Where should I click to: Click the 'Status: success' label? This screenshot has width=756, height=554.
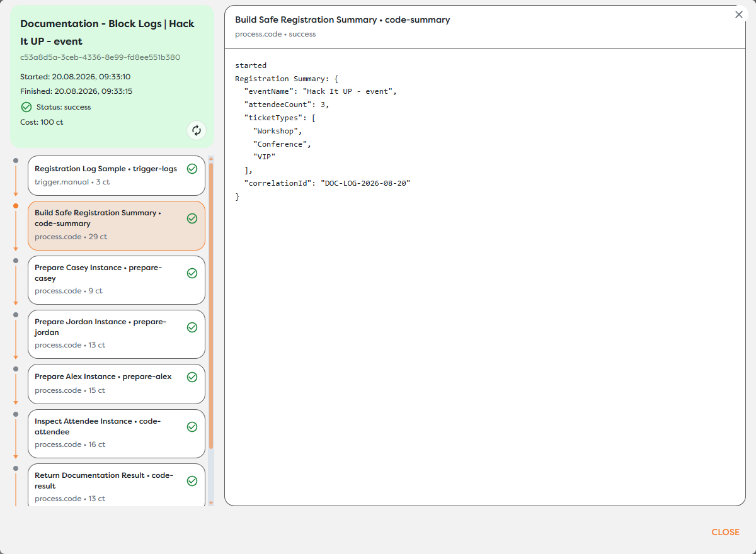[x=64, y=107]
